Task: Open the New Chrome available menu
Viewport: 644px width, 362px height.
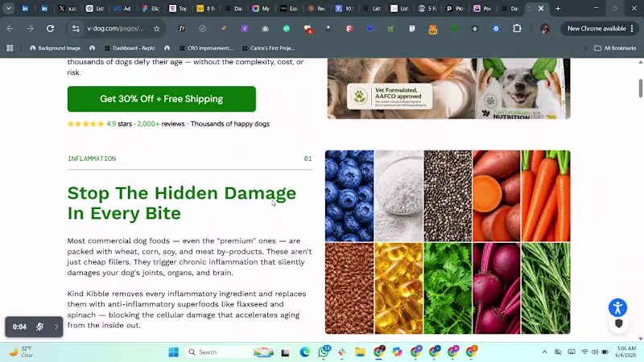Action: (x=600, y=29)
